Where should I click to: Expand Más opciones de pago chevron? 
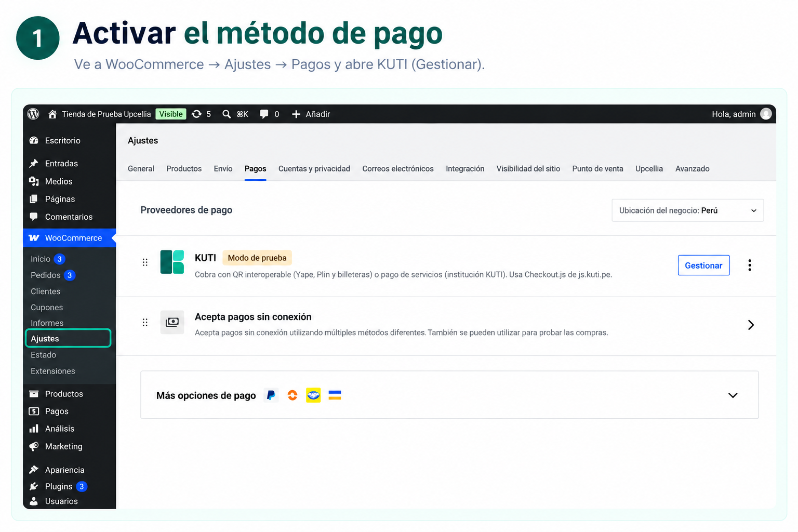coord(733,395)
